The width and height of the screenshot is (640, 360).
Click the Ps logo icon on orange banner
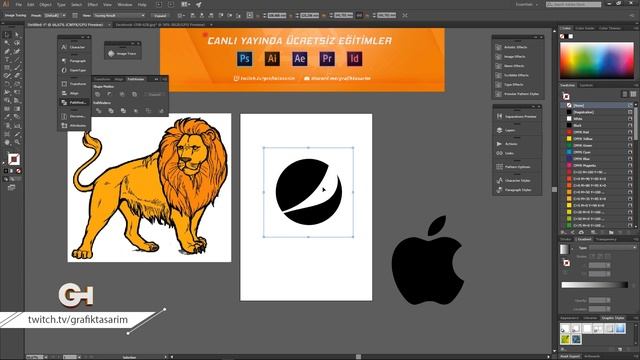244,59
